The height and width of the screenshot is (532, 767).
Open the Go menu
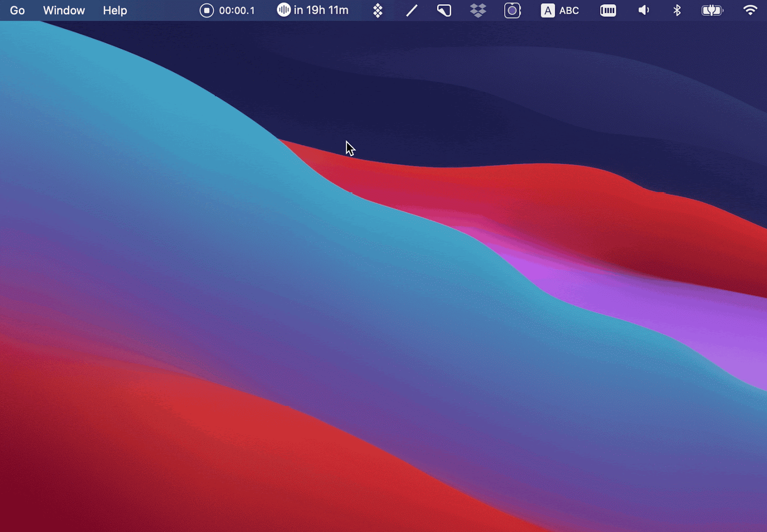point(17,10)
